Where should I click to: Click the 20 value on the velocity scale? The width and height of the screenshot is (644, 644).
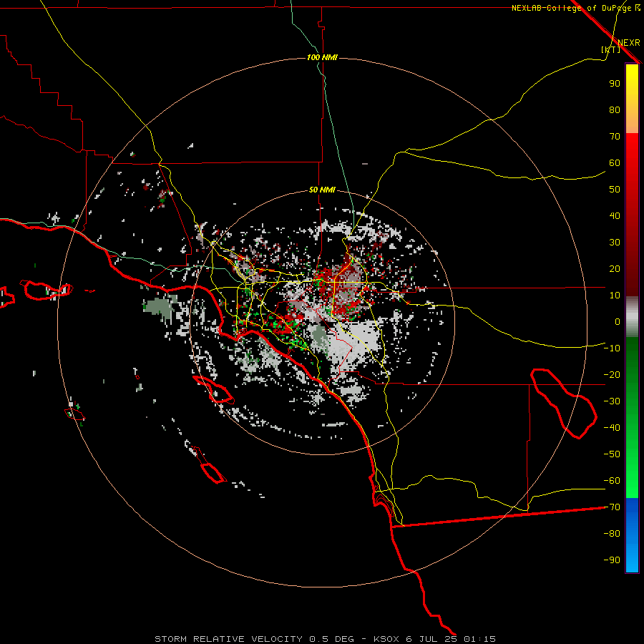click(x=615, y=268)
